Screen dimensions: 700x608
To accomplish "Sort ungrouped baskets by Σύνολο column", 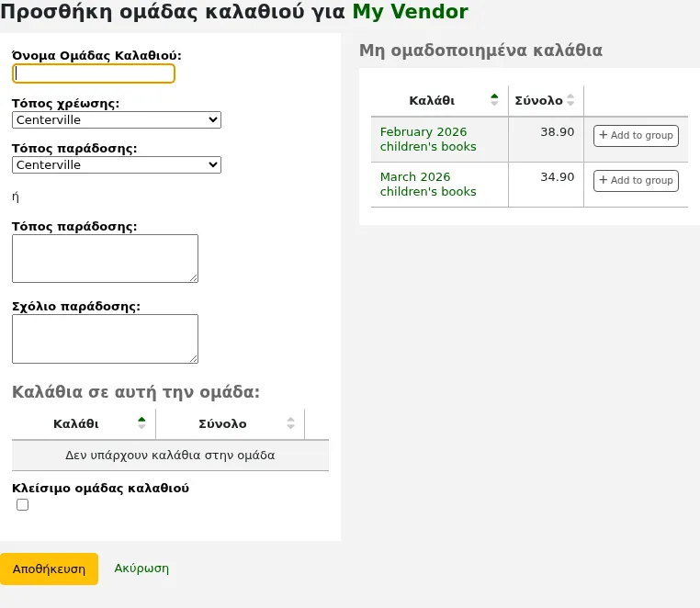I will click(x=546, y=100).
